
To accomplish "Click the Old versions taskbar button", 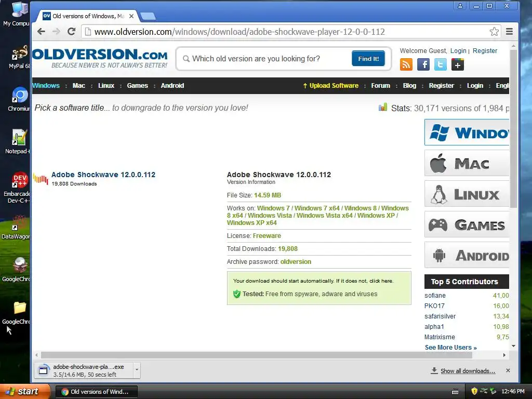I will click(96, 392).
